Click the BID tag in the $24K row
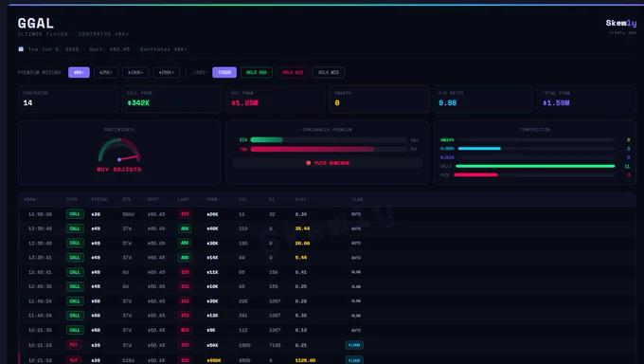 [185, 214]
